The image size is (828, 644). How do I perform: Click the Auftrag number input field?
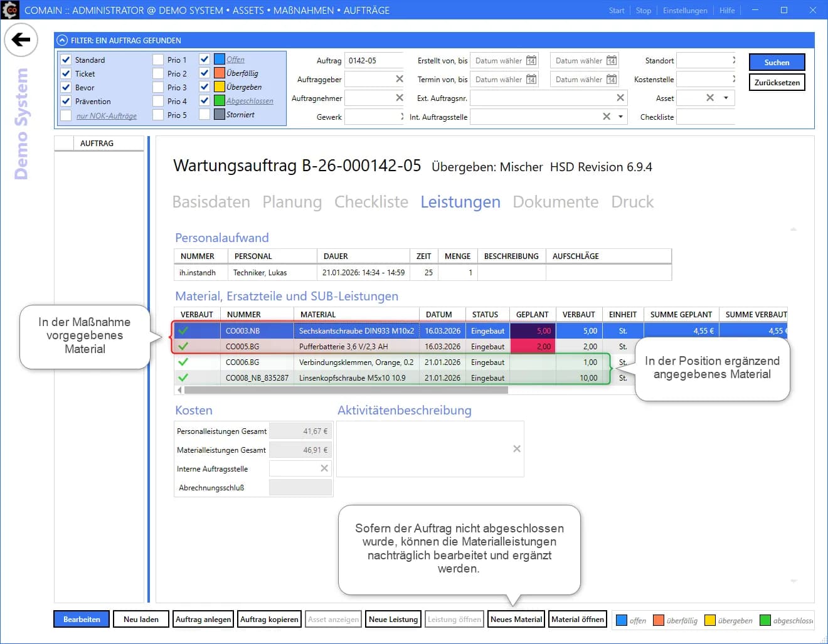pos(374,61)
